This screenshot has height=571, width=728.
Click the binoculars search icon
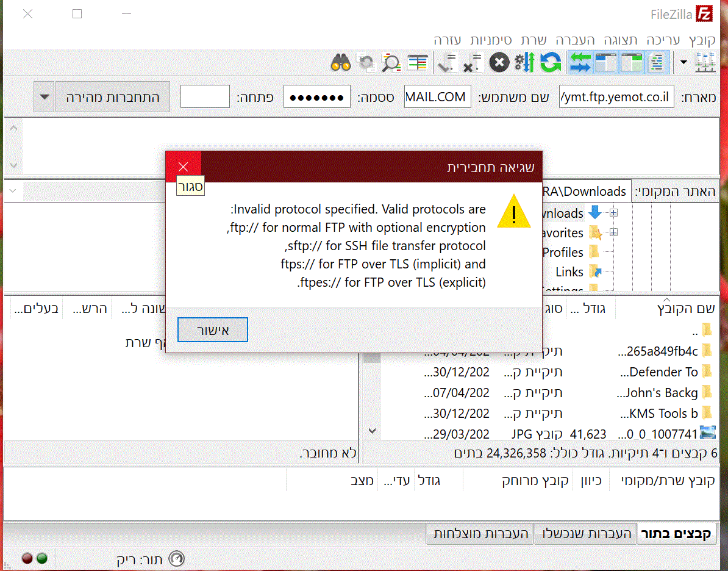click(341, 62)
